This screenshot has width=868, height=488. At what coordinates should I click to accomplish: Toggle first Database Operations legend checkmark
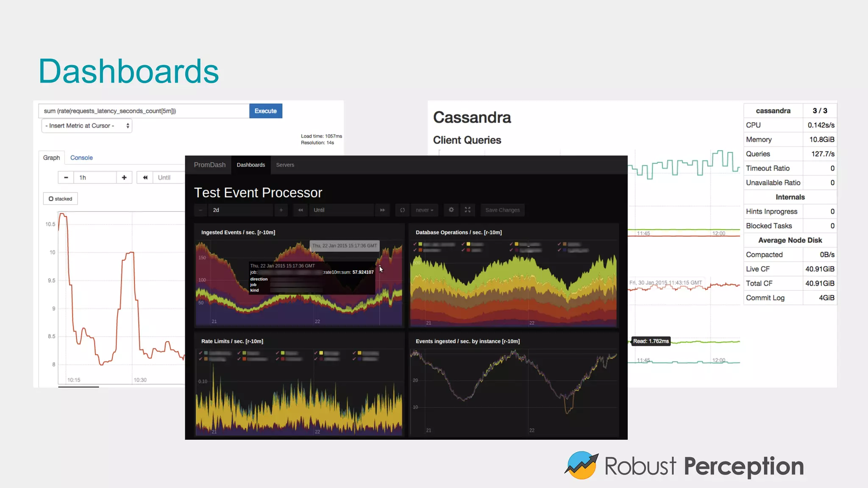pyautogui.click(x=415, y=244)
